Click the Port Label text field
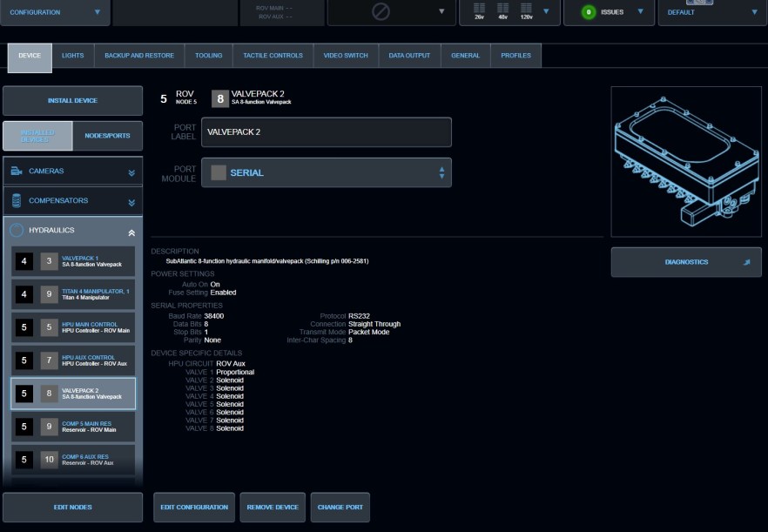 (327, 132)
